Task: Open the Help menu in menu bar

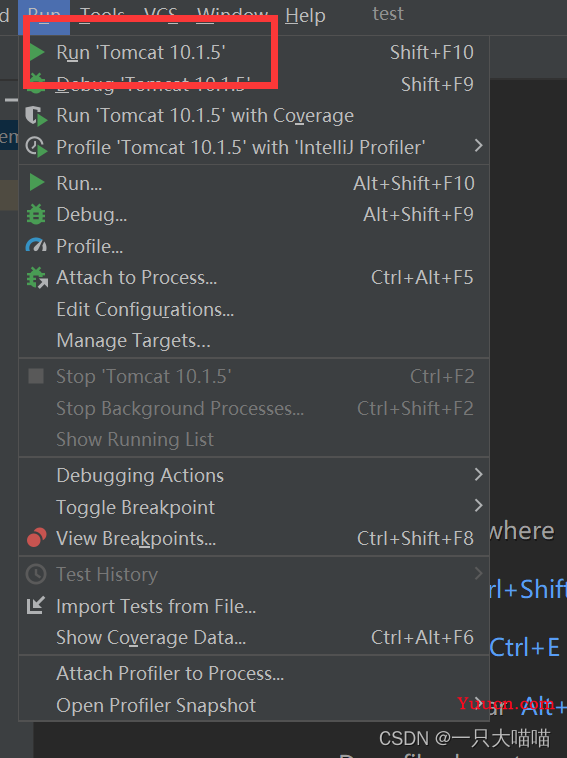Action: tap(305, 15)
